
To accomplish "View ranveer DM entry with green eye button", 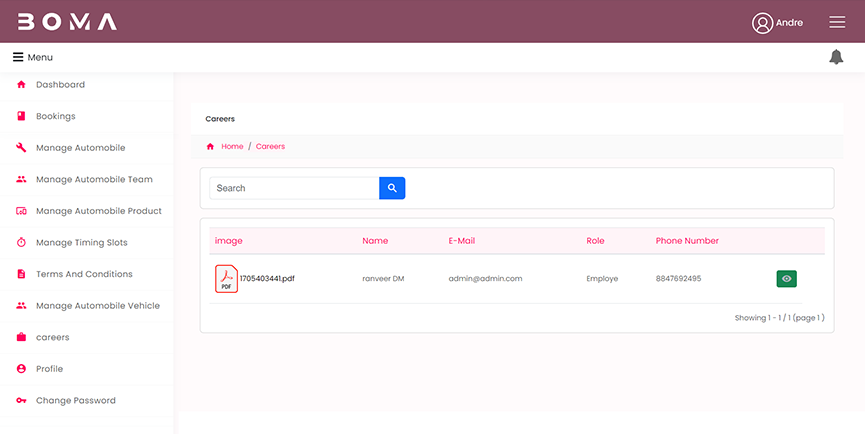I will (x=786, y=279).
